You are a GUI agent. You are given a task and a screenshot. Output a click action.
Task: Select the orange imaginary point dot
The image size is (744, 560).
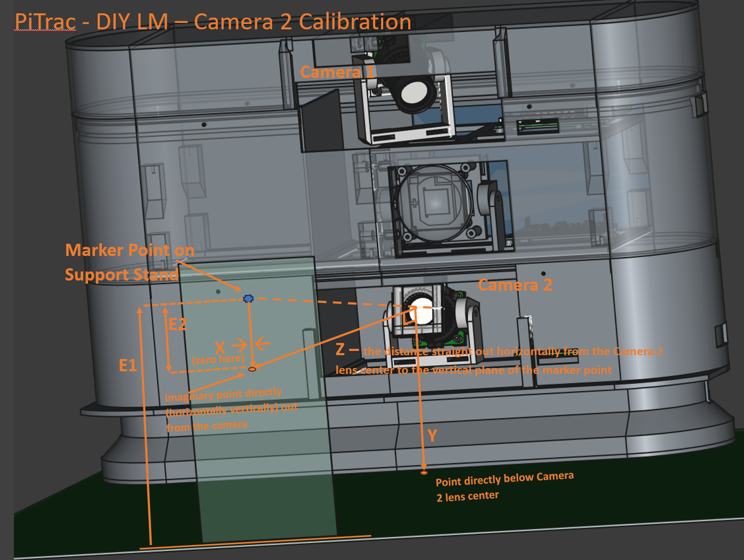pos(252,369)
